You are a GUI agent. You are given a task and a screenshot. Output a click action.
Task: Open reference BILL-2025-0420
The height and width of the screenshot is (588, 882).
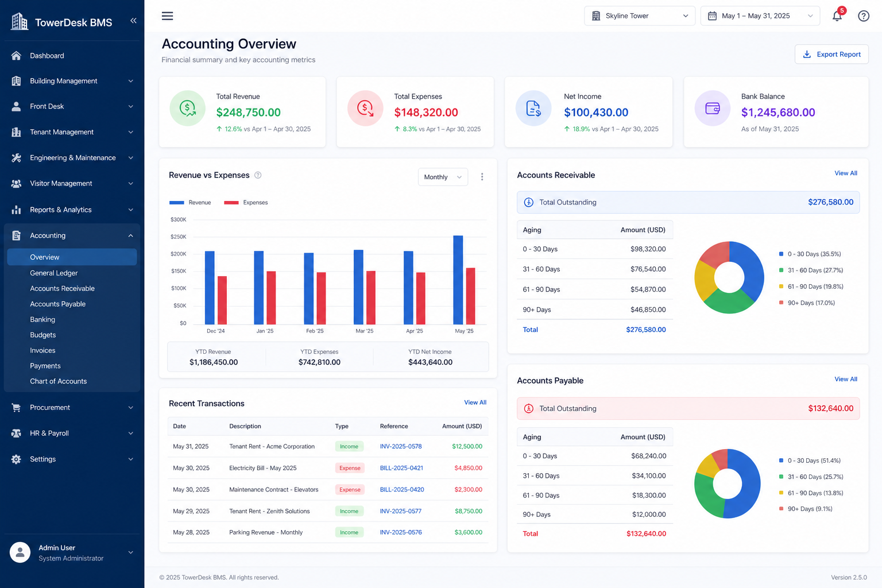(402, 490)
